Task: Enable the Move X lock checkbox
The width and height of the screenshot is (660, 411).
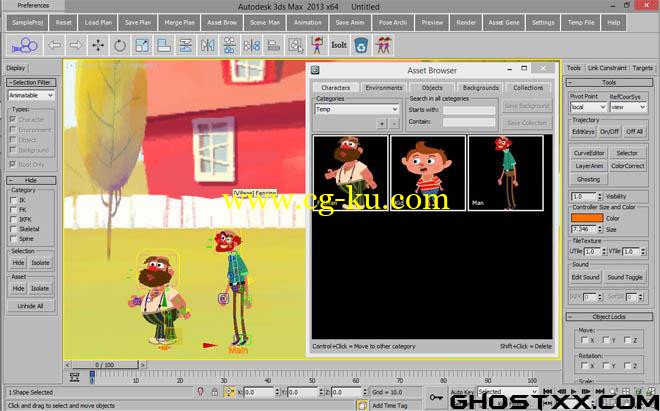Action: pyautogui.click(x=584, y=340)
